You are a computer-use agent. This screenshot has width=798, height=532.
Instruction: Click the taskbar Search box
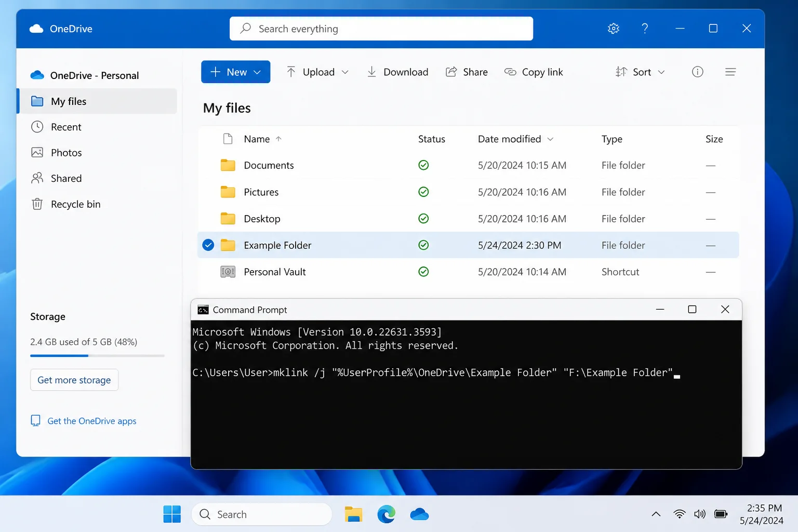(262, 514)
